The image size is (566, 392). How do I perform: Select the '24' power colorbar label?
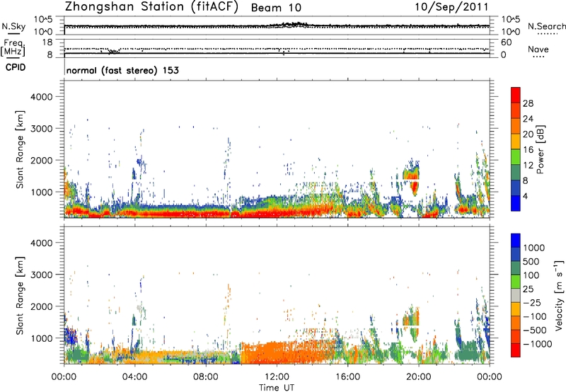tap(528, 119)
